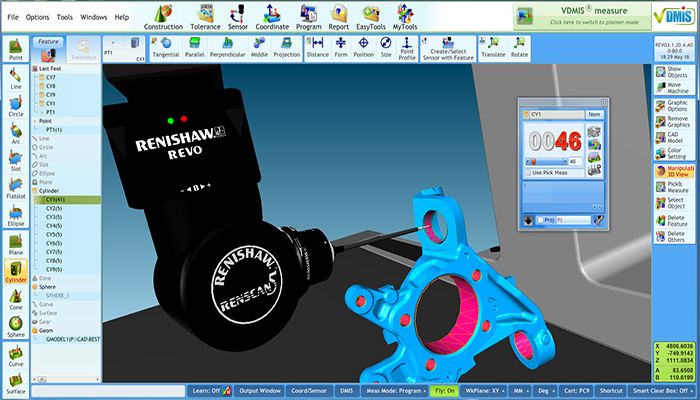Open the Size tolerance tool

[x=386, y=48]
